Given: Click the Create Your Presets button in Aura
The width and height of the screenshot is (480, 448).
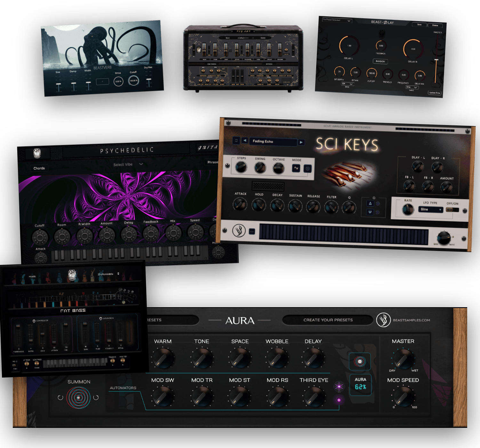Looking at the screenshot, I should coord(328,320).
